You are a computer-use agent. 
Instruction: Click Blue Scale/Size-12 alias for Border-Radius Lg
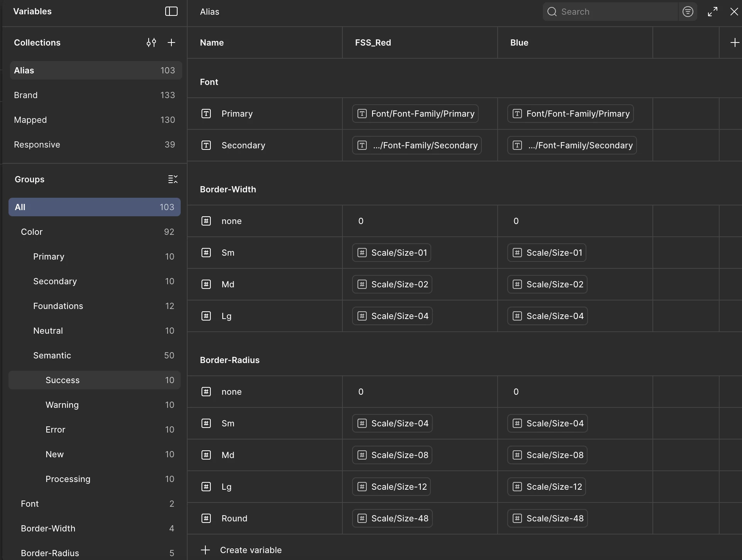pos(547,487)
